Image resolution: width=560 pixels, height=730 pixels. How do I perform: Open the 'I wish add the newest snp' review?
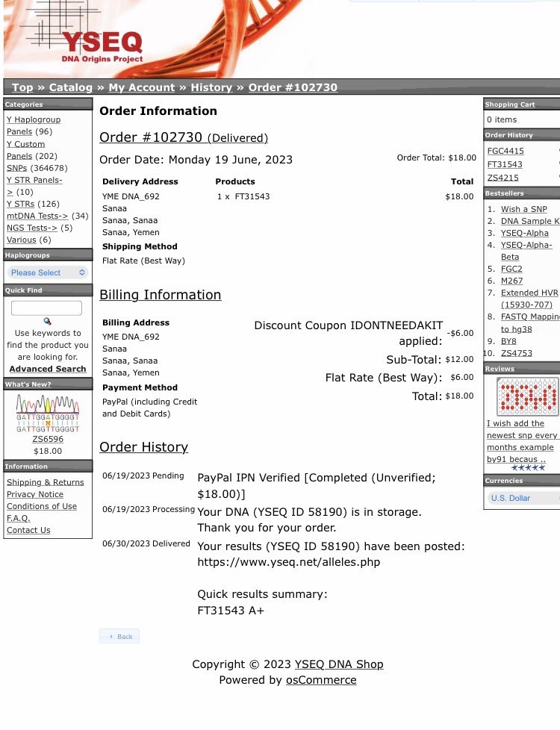[x=522, y=441]
